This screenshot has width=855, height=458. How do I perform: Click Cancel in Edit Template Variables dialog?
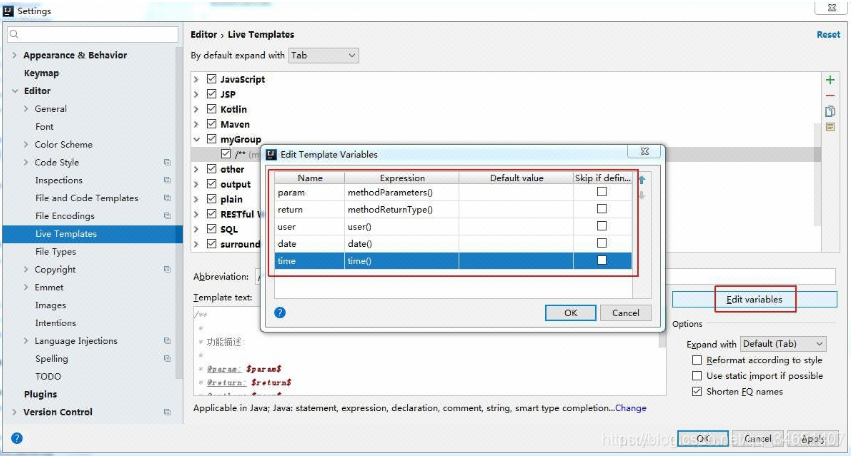625,312
